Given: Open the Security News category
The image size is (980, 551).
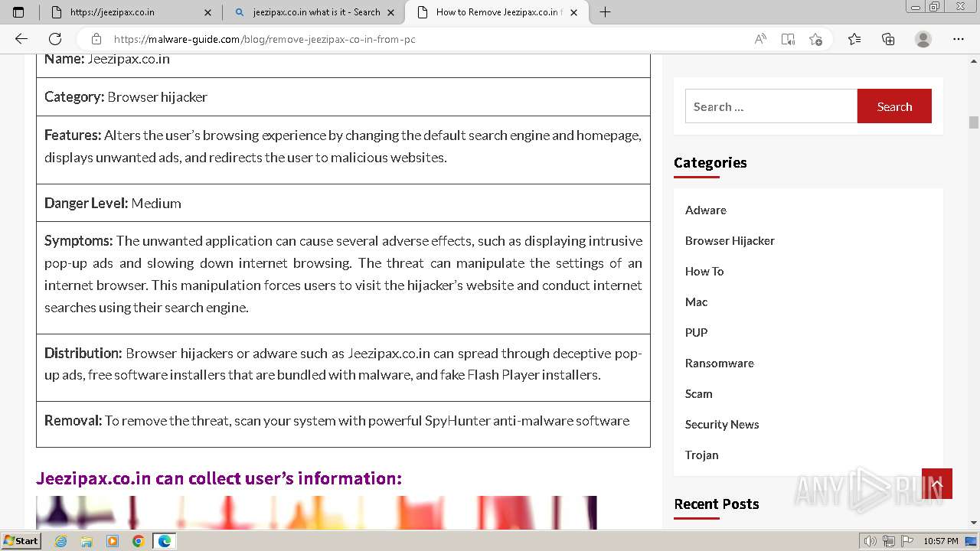Looking at the screenshot, I should point(722,424).
